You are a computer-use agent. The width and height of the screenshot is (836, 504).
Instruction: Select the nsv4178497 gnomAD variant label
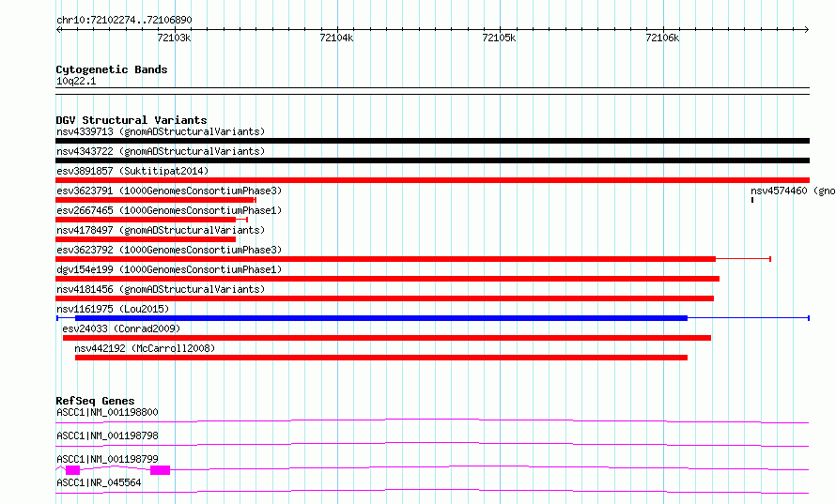coord(161,230)
